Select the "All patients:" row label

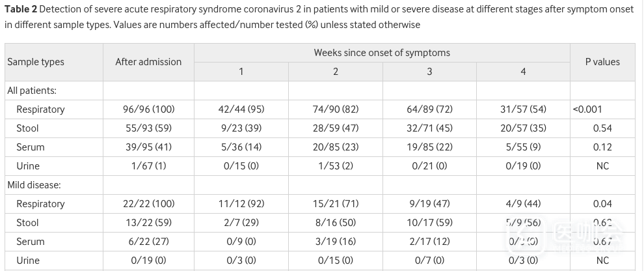pos(32,91)
